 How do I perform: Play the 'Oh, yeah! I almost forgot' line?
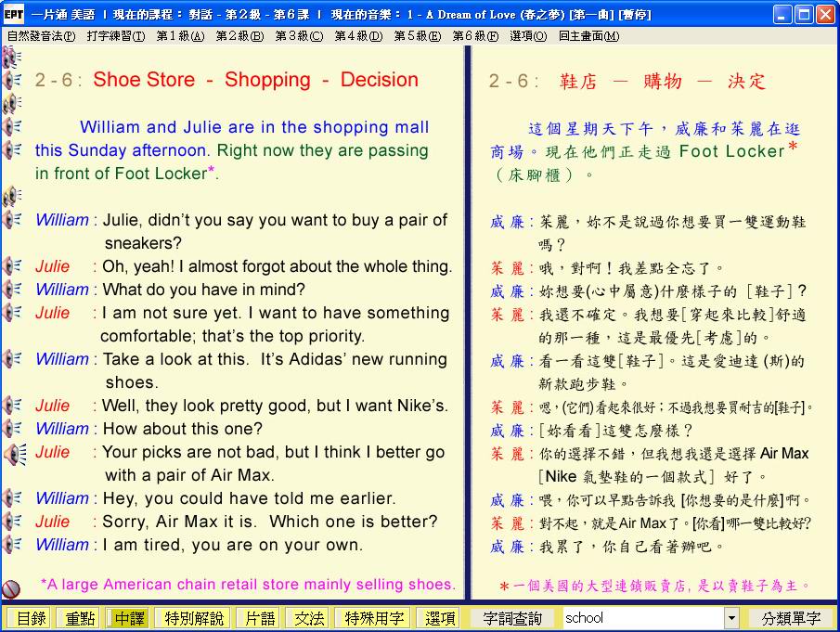[12, 266]
